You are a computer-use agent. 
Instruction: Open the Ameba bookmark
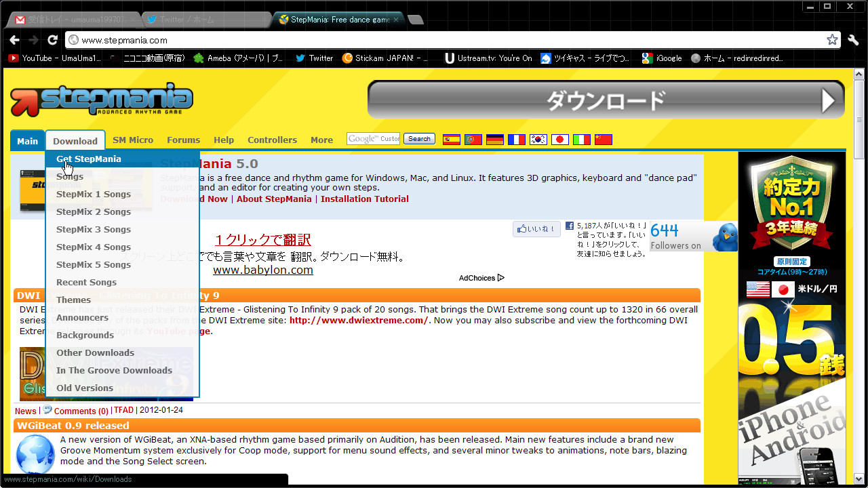tap(239, 58)
